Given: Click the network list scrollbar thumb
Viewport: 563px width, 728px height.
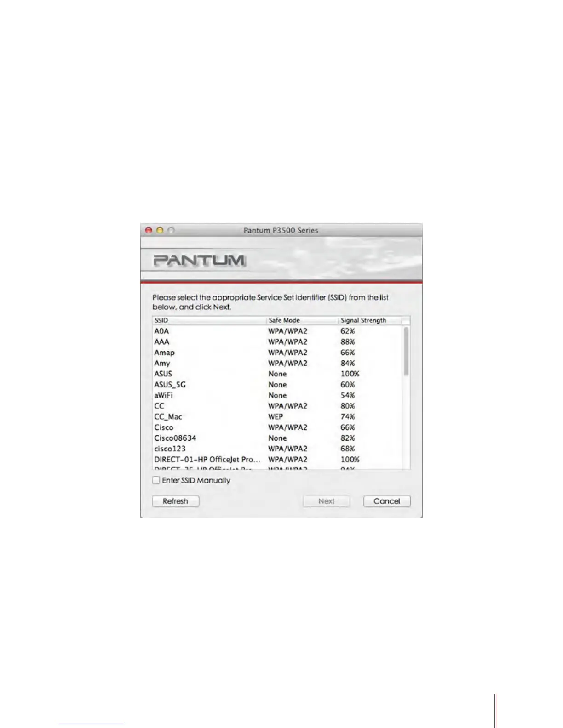Looking at the screenshot, I should [x=406, y=352].
